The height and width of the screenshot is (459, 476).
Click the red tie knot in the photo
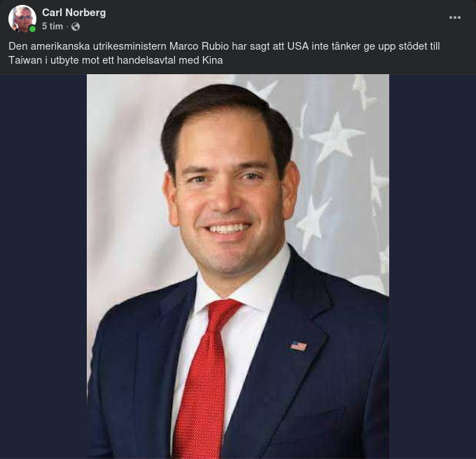click(223, 311)
